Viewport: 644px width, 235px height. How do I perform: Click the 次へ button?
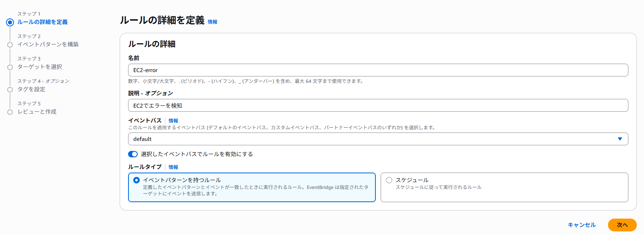622,225
